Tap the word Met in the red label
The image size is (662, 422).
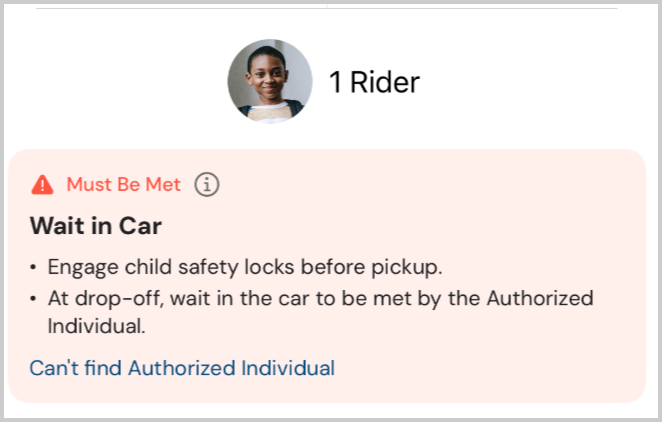[x=163, y=184]
